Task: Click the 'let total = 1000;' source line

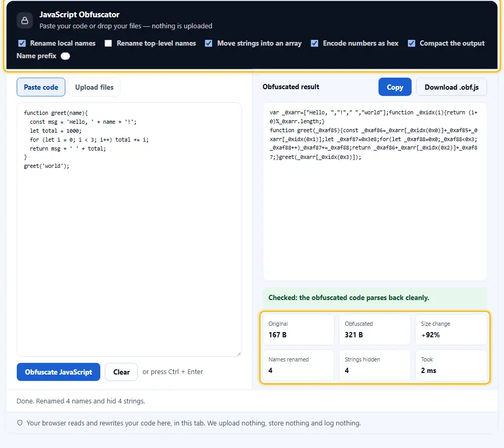Action: 56,131
